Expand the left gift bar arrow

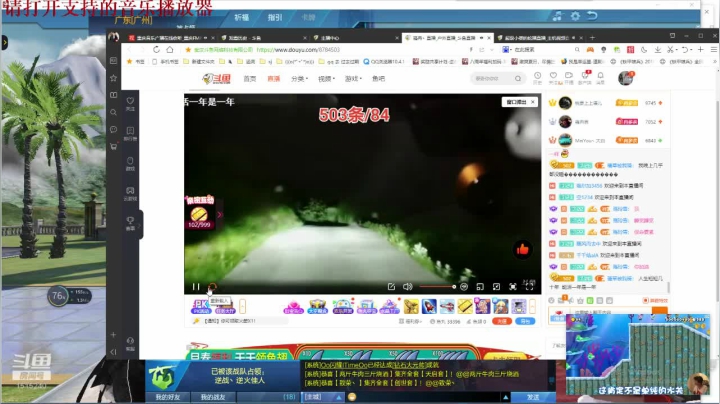point(242,306)
